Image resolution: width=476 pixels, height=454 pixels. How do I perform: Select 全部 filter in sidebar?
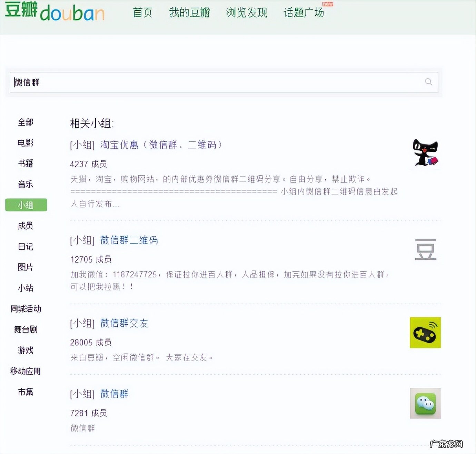coord(26,122)
